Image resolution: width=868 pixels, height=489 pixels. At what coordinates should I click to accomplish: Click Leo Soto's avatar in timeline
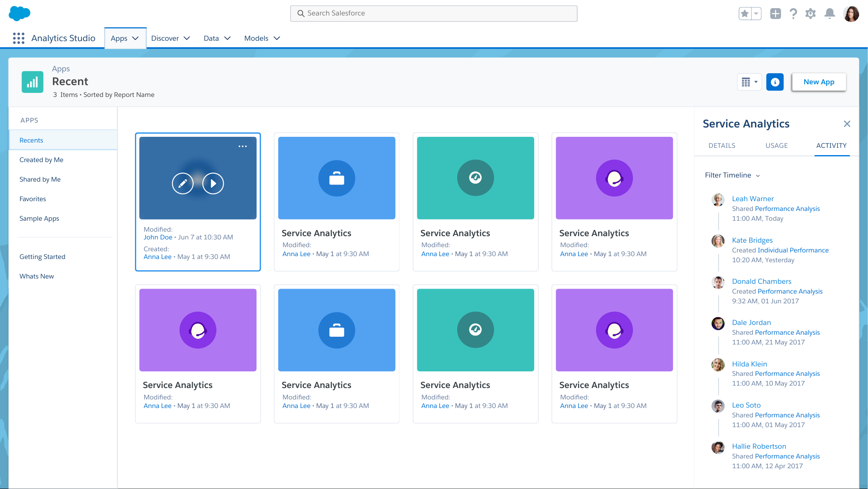pos(718,406)
